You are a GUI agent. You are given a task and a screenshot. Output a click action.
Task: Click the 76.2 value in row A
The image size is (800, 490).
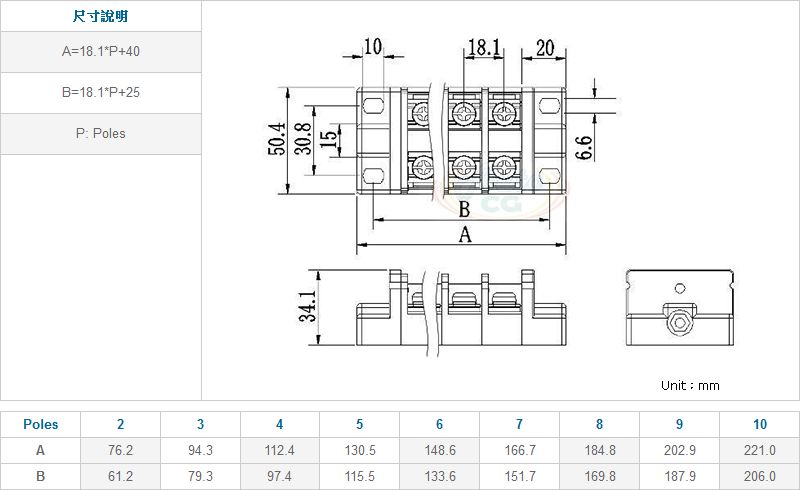(x=120, y=450)
